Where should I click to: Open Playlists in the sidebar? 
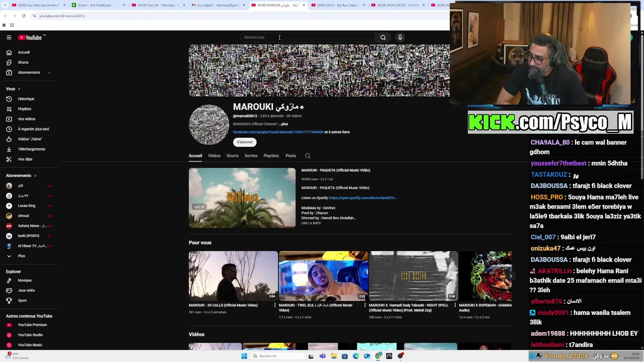[x=24, y=109]
